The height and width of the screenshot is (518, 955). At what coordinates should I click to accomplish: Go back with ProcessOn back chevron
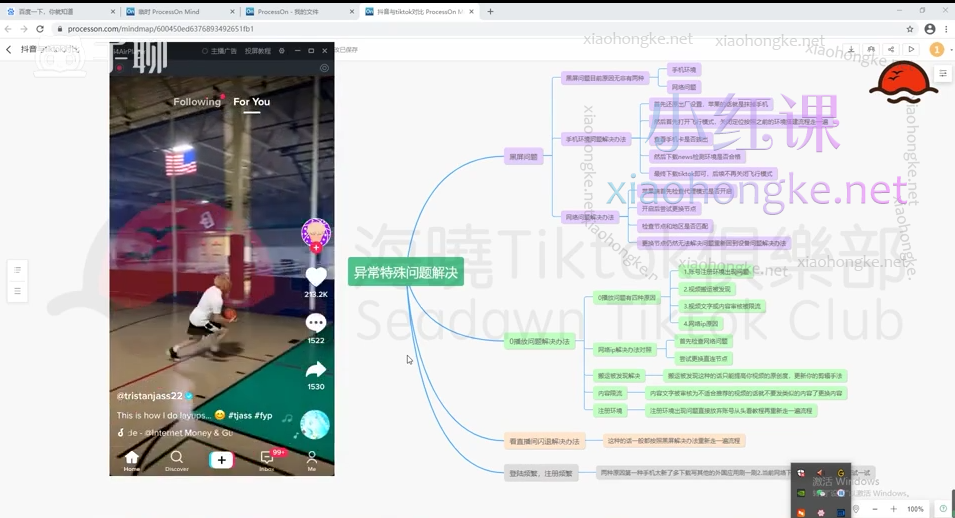[x=9, y=49]
